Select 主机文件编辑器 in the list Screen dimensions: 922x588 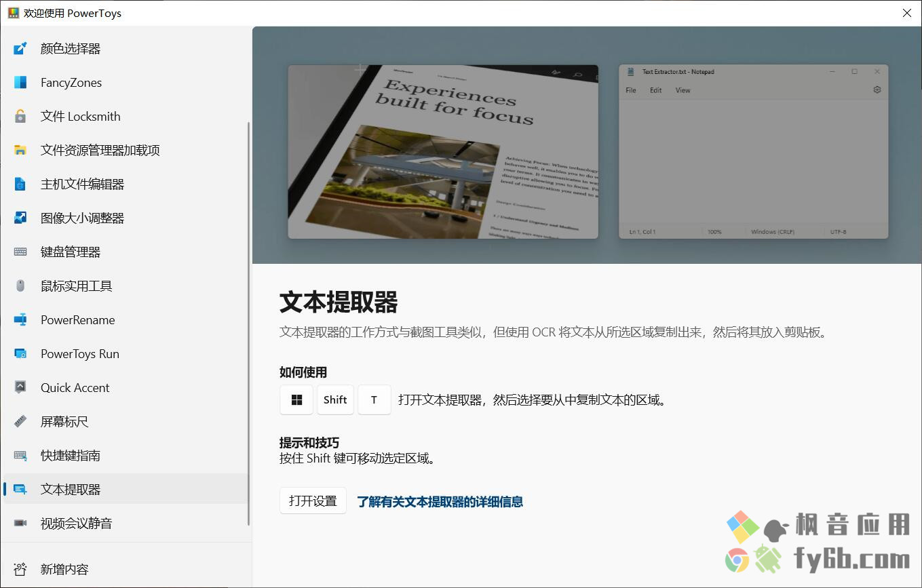click(126, 184)
